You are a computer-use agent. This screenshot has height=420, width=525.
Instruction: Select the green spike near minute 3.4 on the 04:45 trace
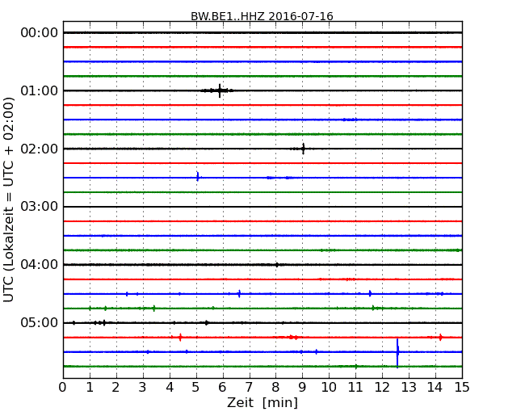coord(153,308)
